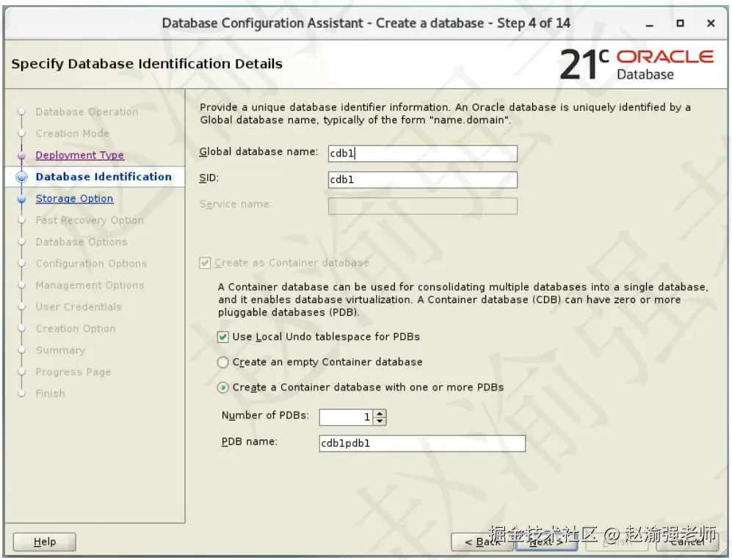Decrease Number of PDBs with down arrow
This screenshot has height=560, width=732.
tap(380, 421)
